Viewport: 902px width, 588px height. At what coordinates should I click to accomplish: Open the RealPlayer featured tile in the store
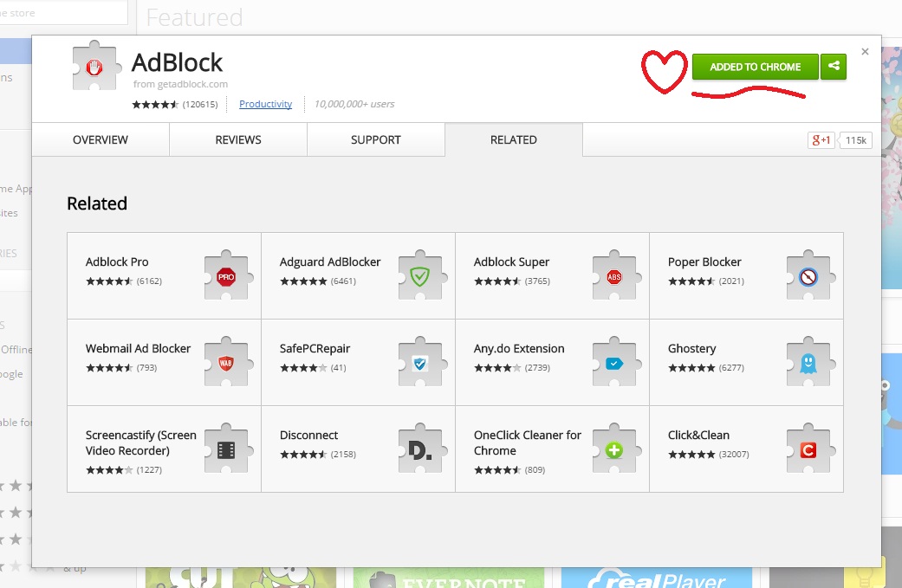[x=657, y=578]
